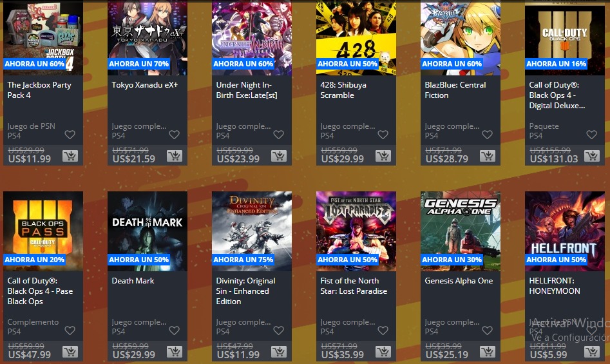Add The Jackbox Party Pack 4 to cart
Viewport: 610px width, 364px height.
coord(70,156)
